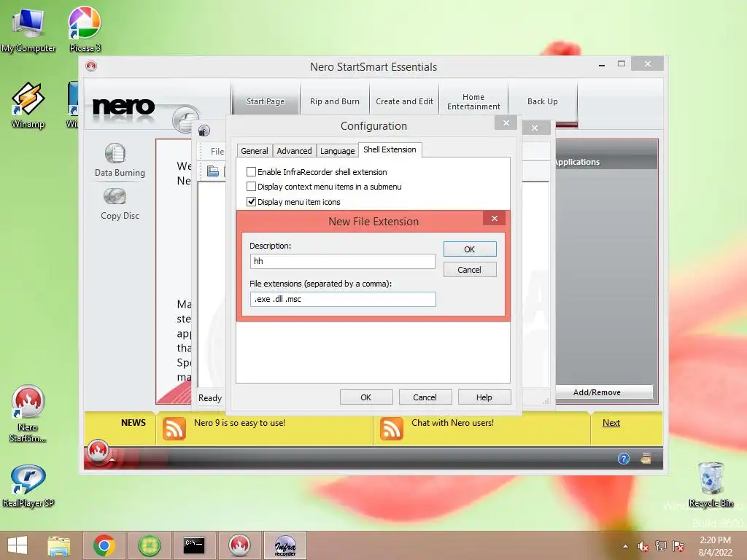Click open folder icon in InfraRecorder toolbar
The image size is (747, 560).
pyautogui.click(x=213, y=171)
